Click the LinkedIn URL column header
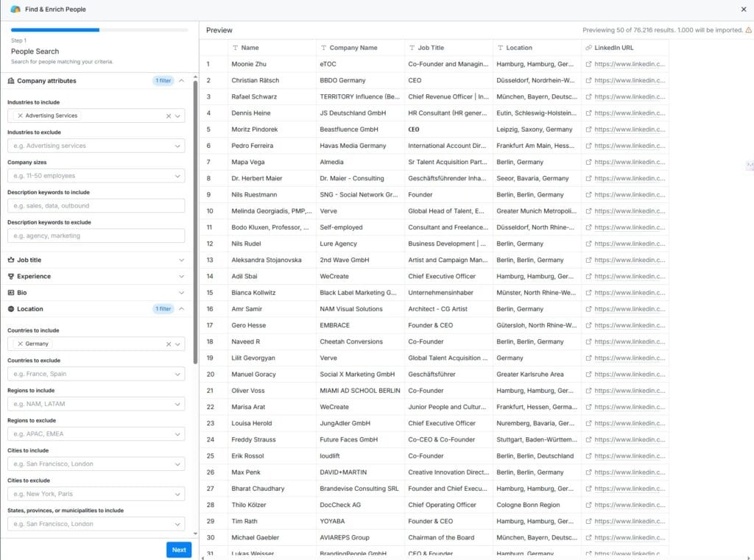754x560 pixels. pos(625,48)
